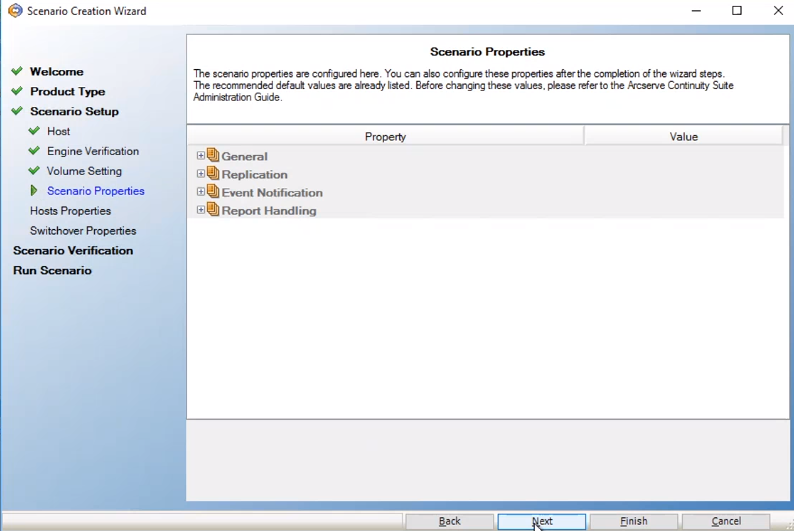Click the General folder icon
The height and width of the screenshot is (531, 794).
(x=213, y=155)
